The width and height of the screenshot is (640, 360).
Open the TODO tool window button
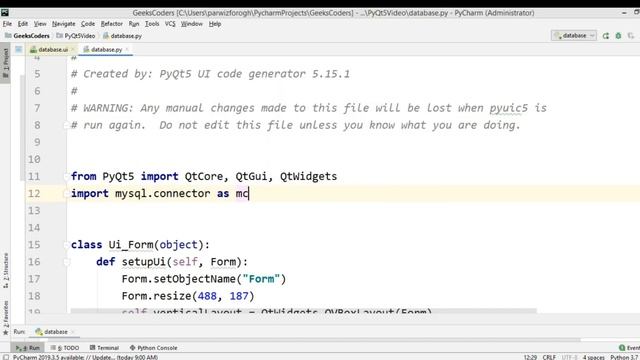(65, 348)
